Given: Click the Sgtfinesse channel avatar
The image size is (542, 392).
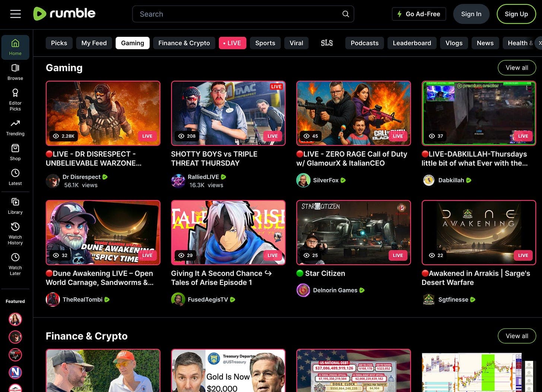Looking at the screenshot, I should click(x=429, y=300).
